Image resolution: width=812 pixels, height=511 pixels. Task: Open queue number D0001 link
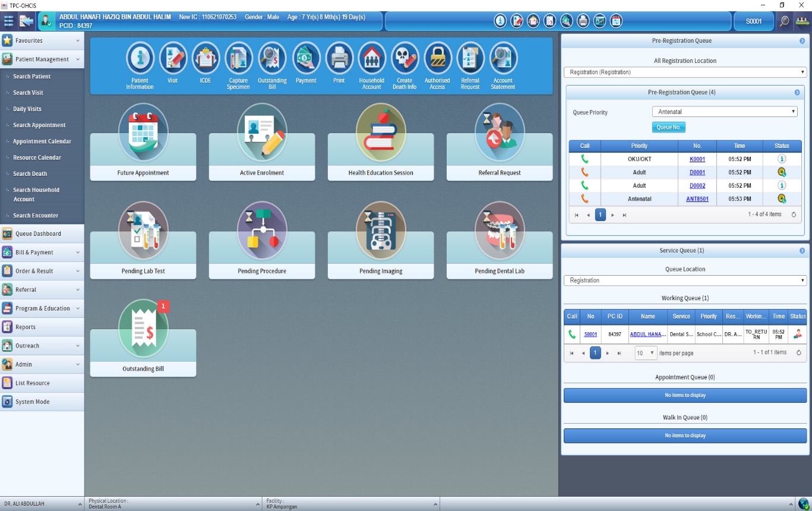(697, 172)
